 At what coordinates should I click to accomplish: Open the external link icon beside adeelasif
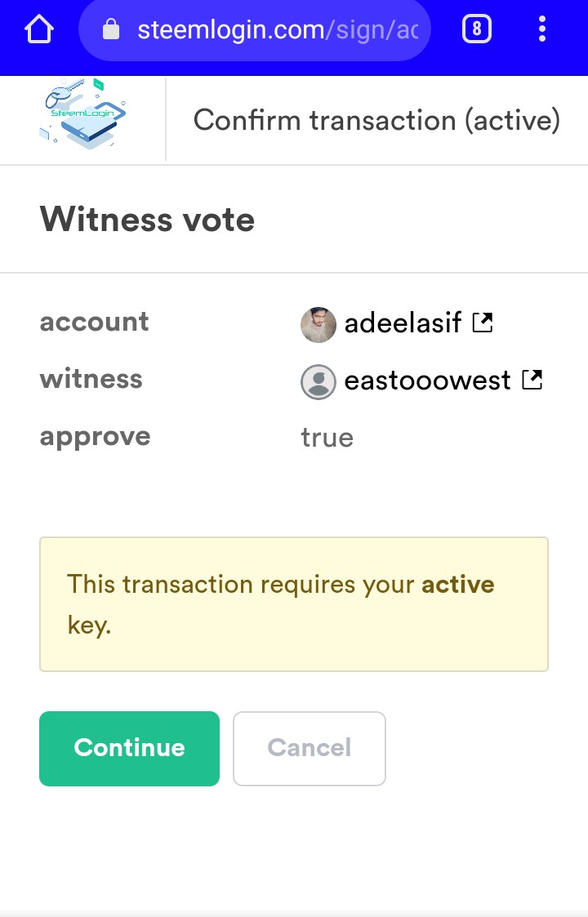coord(483,323)
